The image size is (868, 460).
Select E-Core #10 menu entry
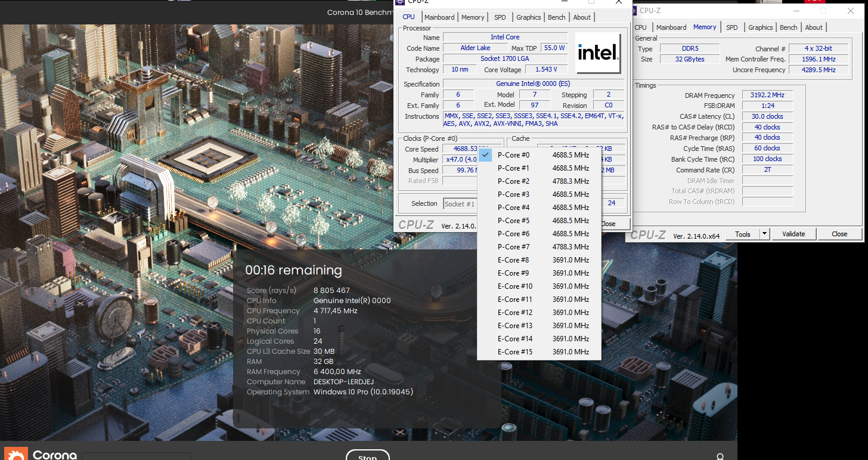coord(539,286)
